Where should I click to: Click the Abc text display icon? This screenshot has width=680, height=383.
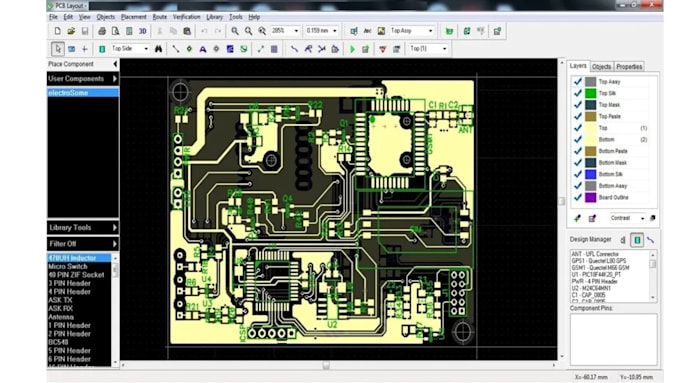pyautogui.click(x=367, y=31)
